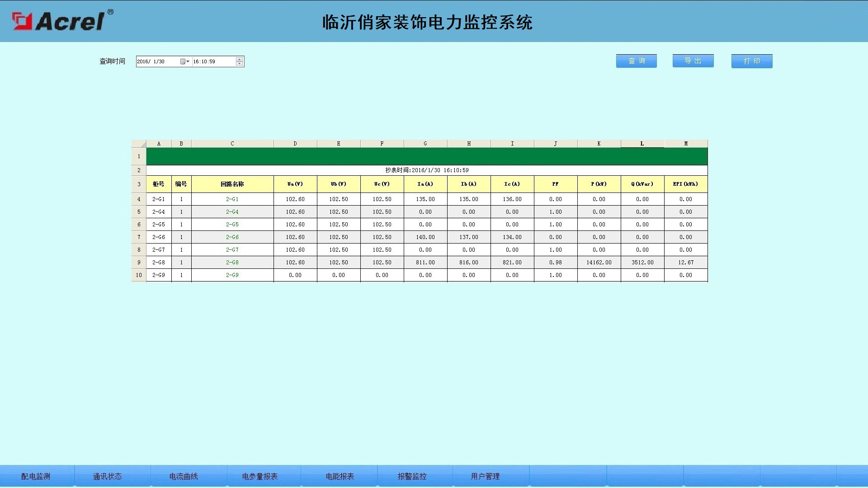This screenshot has width=868, height=488.
Task: Click green circuit name 2-G9
Action: click(232, 275)
